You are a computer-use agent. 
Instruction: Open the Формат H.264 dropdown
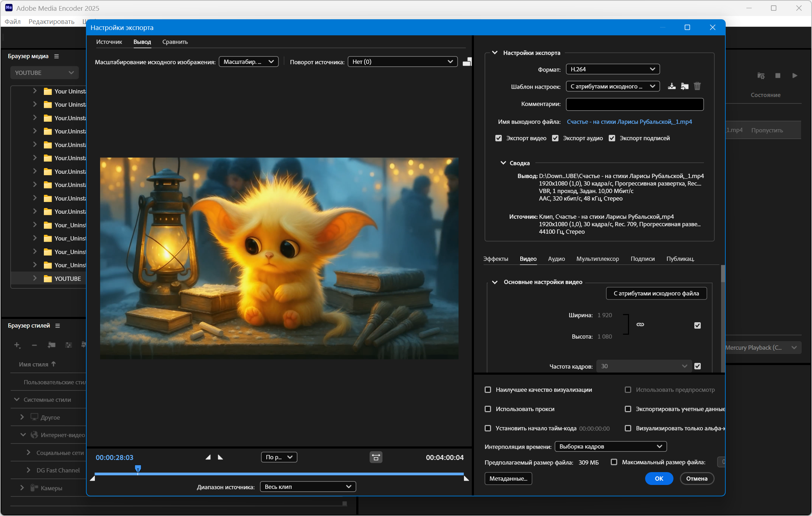point(612,69)
